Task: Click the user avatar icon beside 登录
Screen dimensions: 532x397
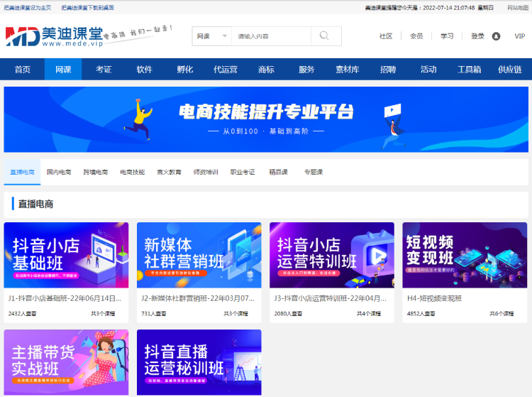Action: (x=496, y=36)
